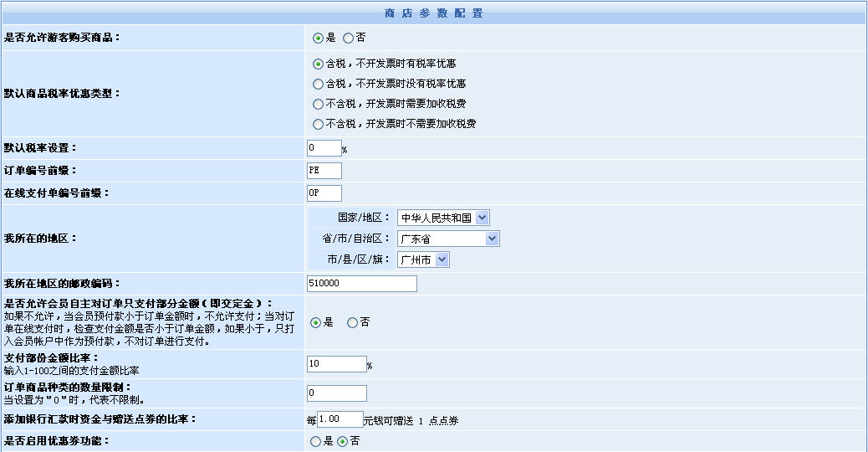The width and height of the screenshot is (868, 452).
Task: Click the 订单编号前缀 field containing PE
Action: pos(324,171)
